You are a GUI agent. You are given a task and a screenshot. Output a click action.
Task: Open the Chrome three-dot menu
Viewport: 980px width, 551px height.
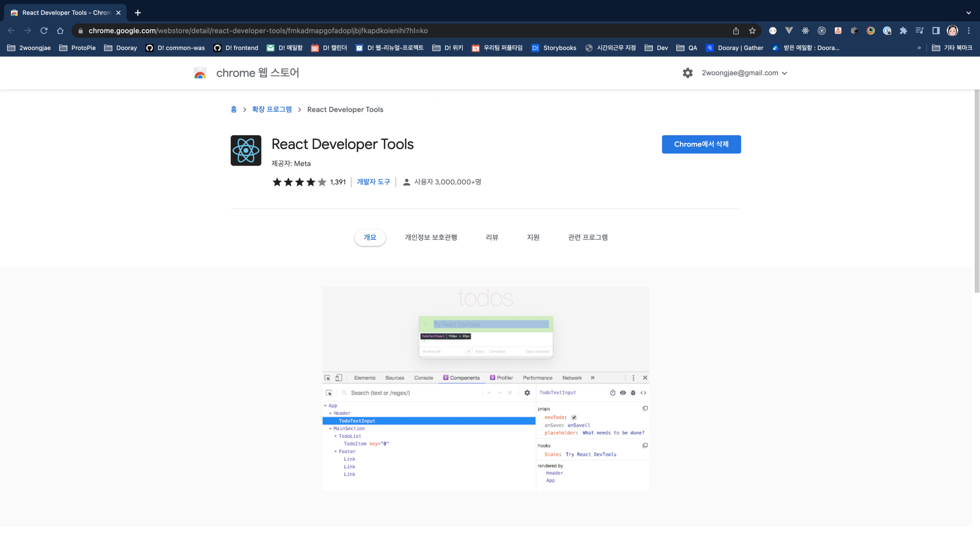coord(969,31)
